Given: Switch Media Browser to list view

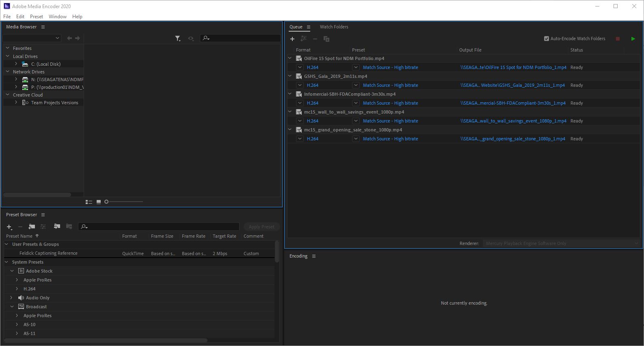Looking at the screenshot, I should coord(89,202).
